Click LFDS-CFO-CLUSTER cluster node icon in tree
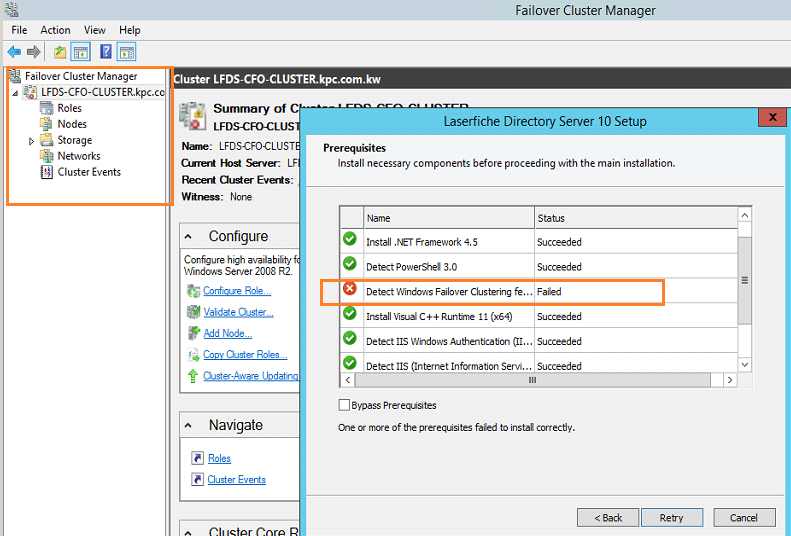The image size is (791, 536). pyautogui.click(x=31, y=92)
